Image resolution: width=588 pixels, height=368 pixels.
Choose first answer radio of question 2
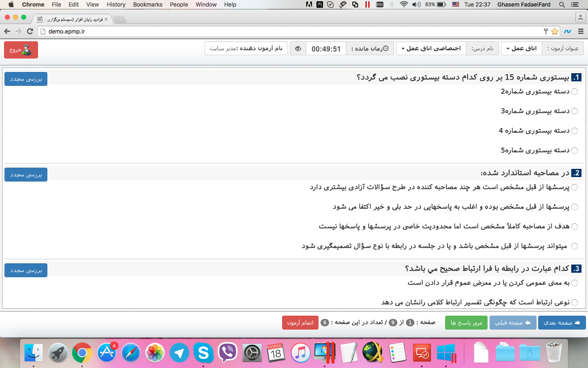click(575, 187)
